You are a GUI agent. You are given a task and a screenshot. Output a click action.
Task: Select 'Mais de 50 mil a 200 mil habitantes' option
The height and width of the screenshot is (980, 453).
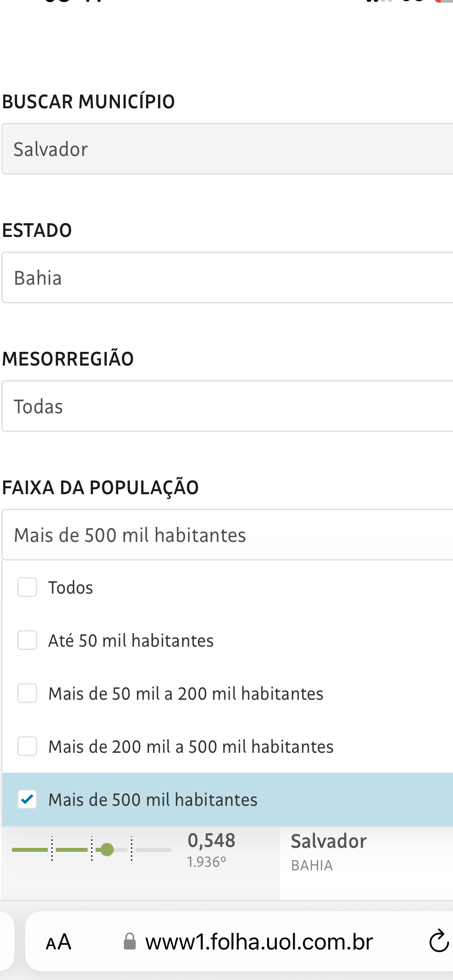pos(186,694)
